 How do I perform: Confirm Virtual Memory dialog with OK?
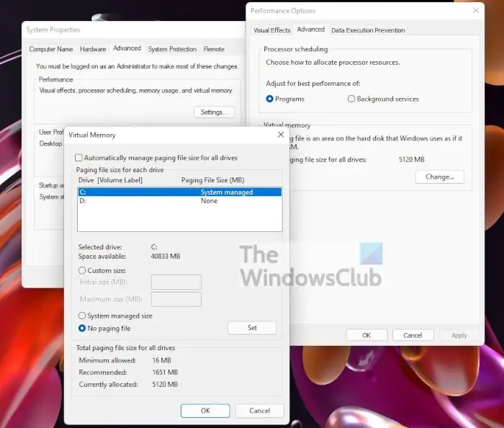[205, 411]
